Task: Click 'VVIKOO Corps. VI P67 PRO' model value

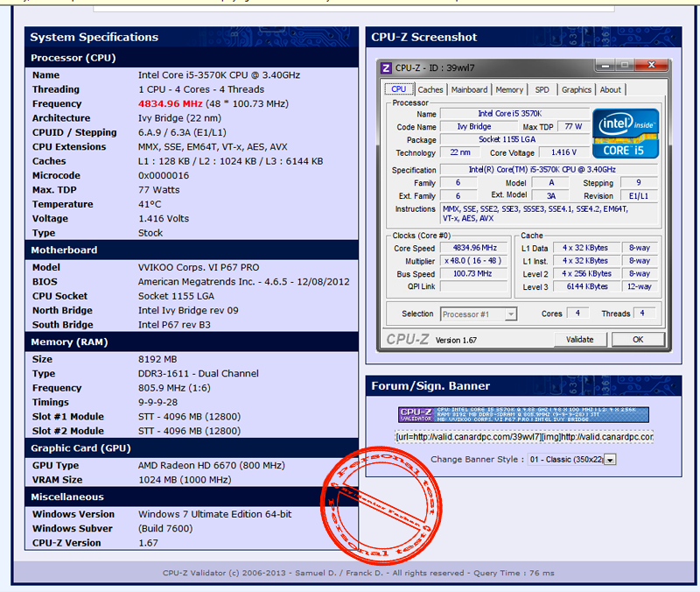Action: point(199,267)
